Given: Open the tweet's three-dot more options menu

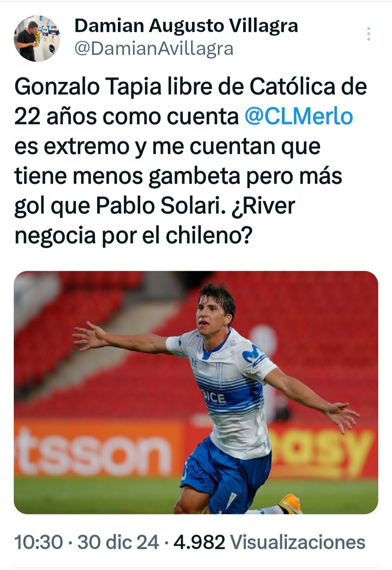Looking at the screenshot, I should click(368, 34).
